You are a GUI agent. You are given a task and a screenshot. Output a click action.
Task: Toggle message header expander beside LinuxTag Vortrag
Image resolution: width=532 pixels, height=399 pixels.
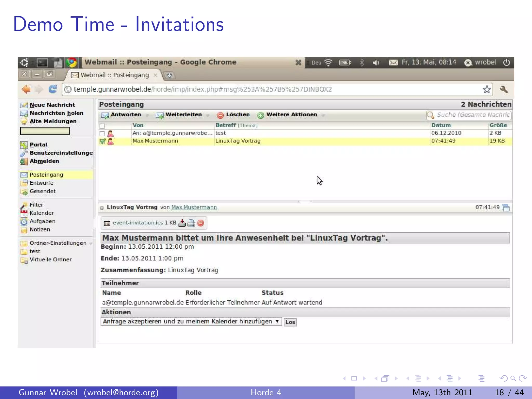point(102,208)
